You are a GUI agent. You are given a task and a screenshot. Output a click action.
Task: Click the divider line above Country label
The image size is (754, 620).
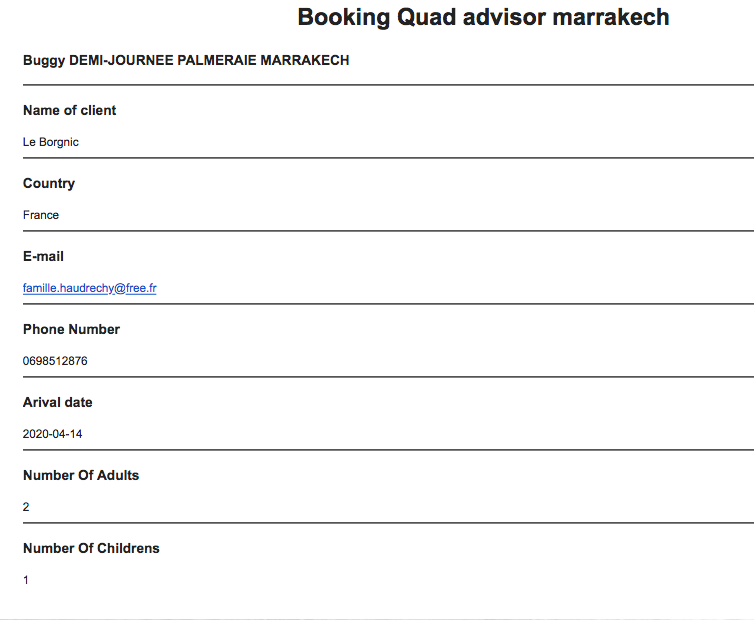388,158
